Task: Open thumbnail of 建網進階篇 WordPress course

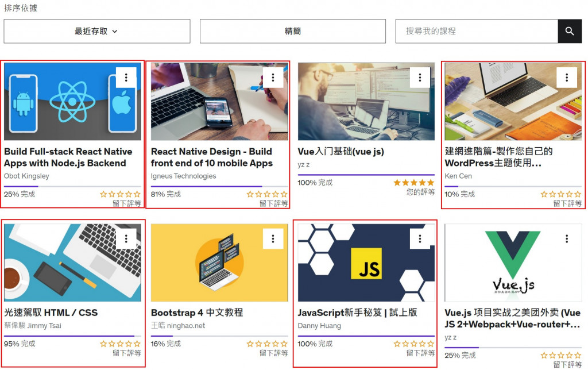Action: point(513,101)
